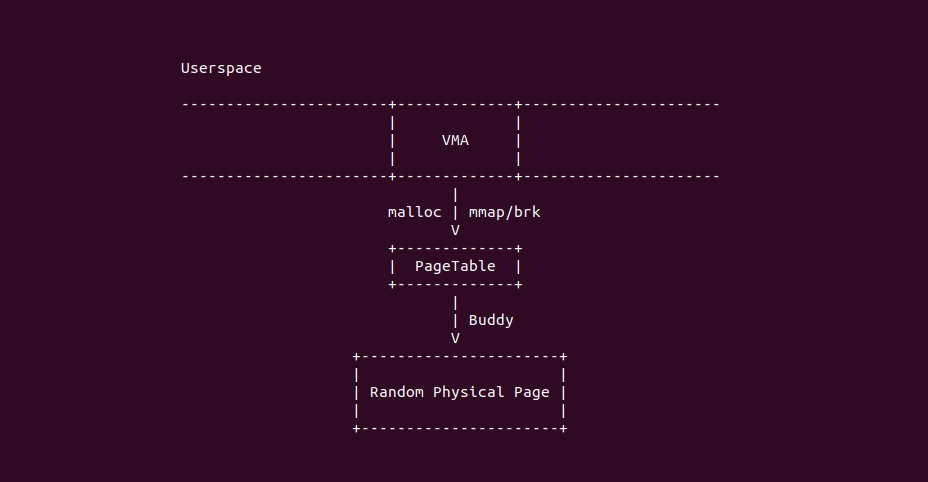Click the mmap/brk text
Screen dimensions: 928x482
pos(504,212)
